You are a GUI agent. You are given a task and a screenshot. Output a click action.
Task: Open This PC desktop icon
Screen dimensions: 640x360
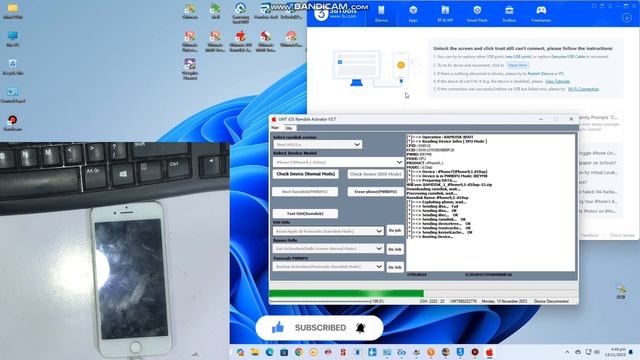point(13,39)
